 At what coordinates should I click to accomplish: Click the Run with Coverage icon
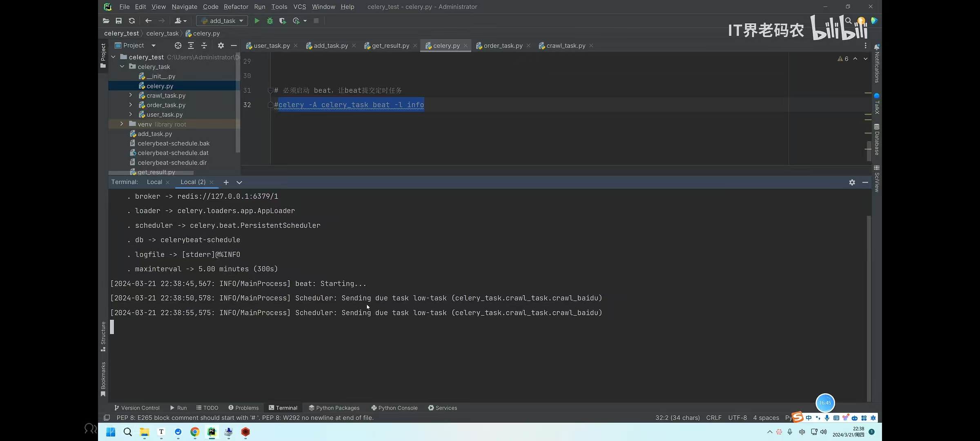click(283, 21)
